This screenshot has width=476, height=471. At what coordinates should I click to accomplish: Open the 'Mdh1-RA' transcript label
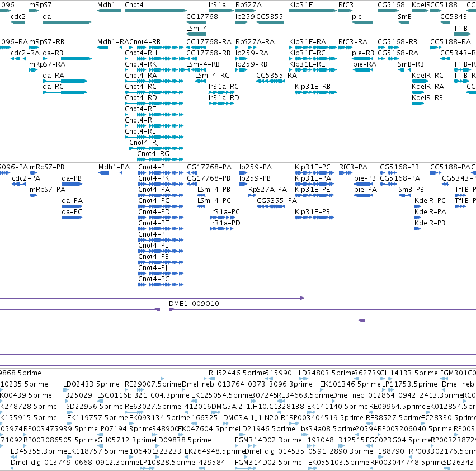(x=113, y=41)
